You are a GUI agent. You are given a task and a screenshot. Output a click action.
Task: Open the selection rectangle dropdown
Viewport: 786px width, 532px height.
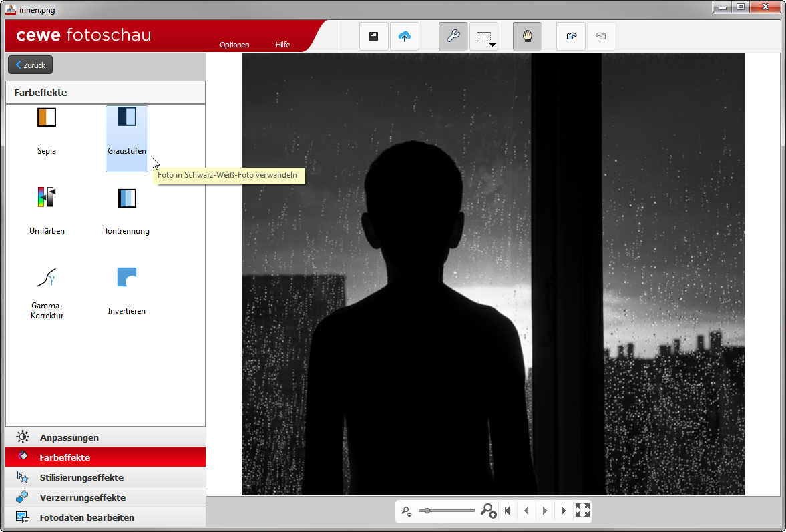[484, 37]
